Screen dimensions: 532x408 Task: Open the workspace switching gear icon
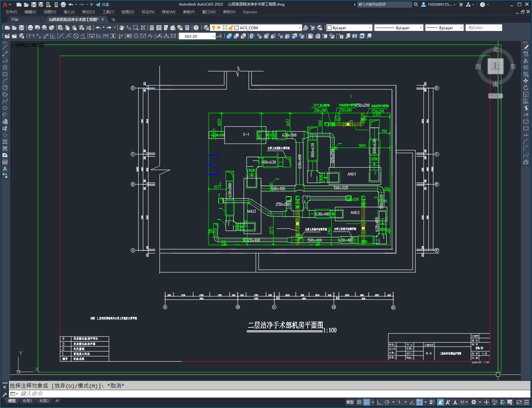point(474,402)
